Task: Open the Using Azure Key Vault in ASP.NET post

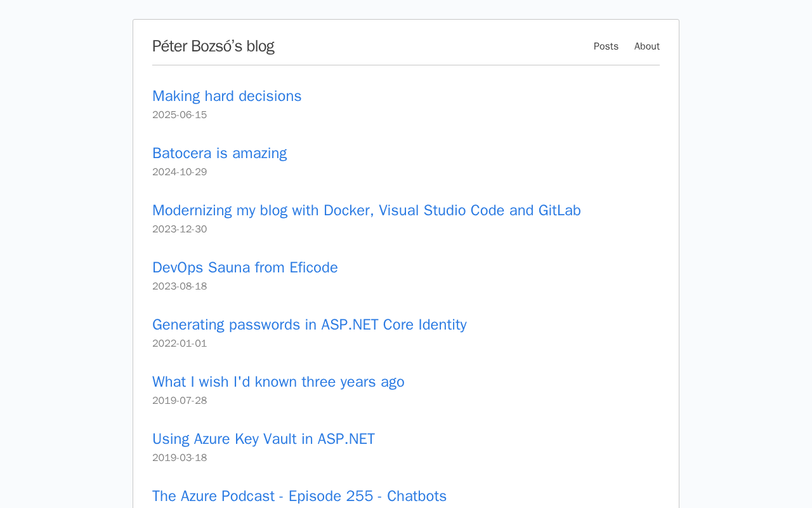Action: click(x=263, y=439)
